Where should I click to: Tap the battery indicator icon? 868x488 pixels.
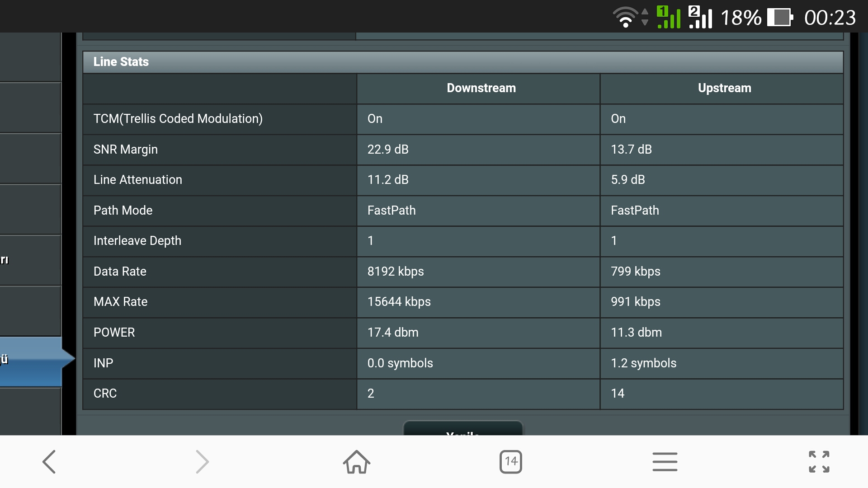point(779,18)
